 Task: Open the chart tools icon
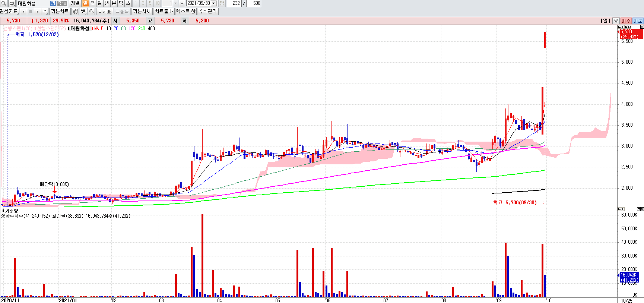[75, 12]
